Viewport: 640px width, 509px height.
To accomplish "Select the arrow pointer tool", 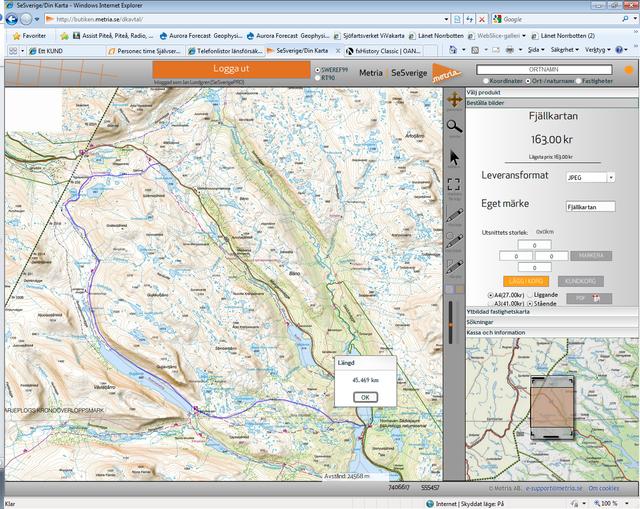I will click(x=454, y=157).
